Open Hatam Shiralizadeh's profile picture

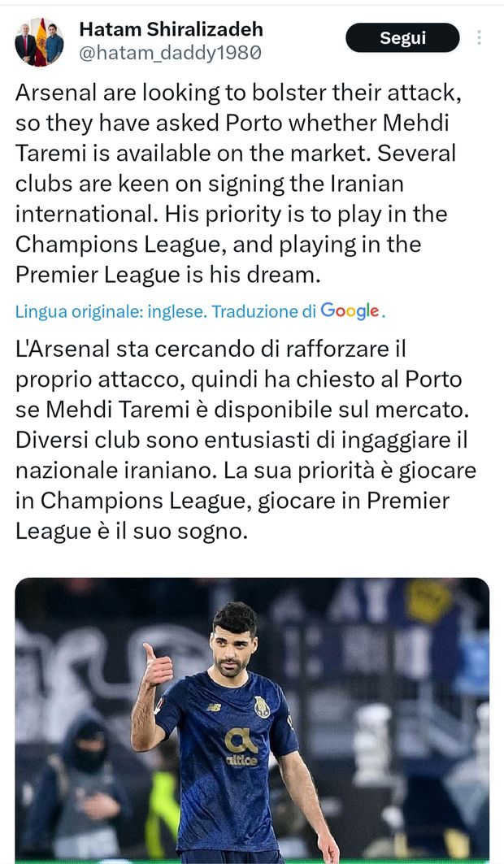pos(38,37)
